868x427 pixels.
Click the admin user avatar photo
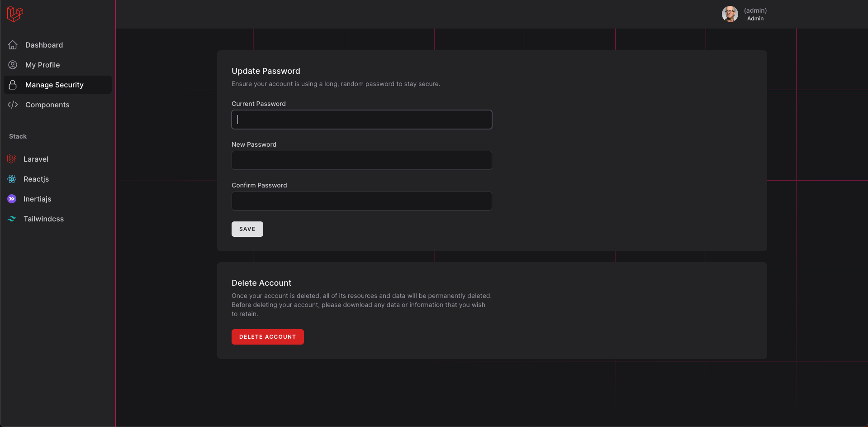point(730,14)
